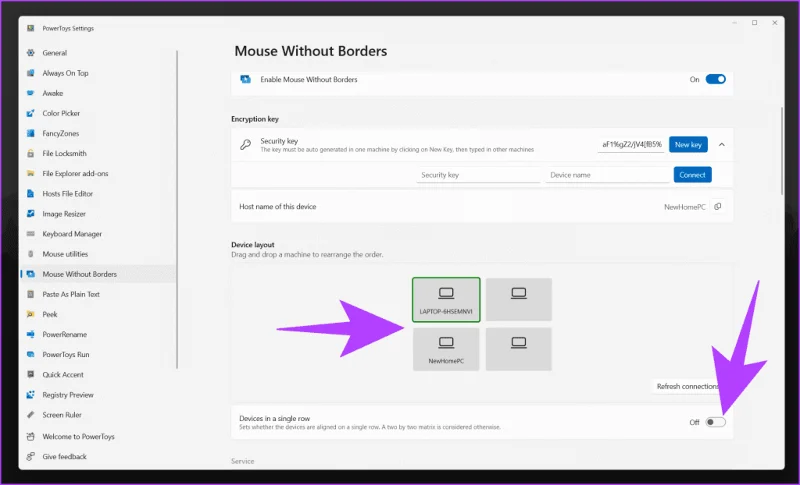Click the Give feedback icon
Image resolution: width=800 pixels, height=485 pixels.
click(31, 456)
